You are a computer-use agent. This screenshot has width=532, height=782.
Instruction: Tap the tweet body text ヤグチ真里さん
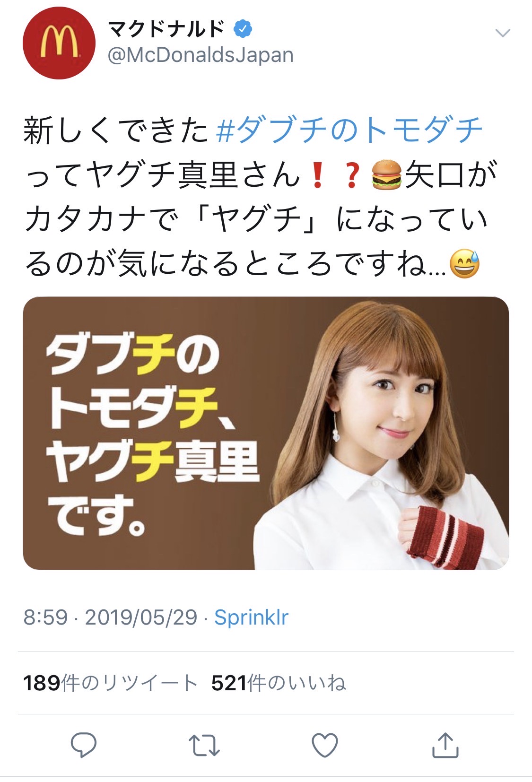coord(195,174)
